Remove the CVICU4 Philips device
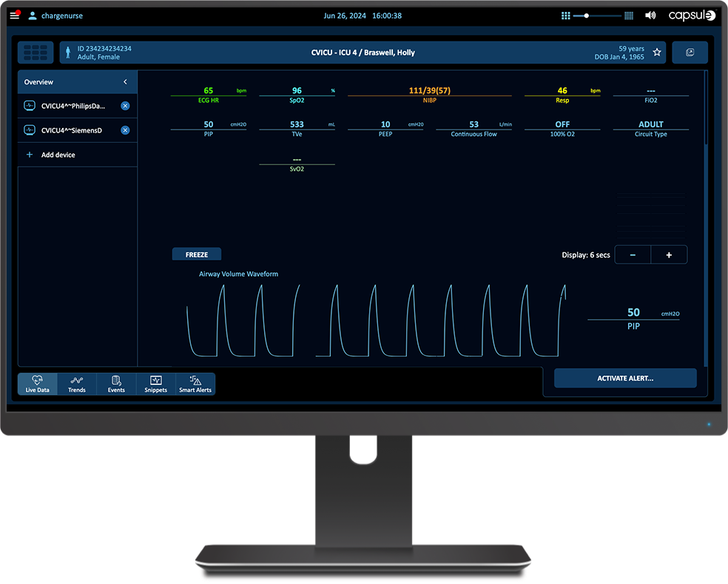The image size is (728, 584). (125, 106)
